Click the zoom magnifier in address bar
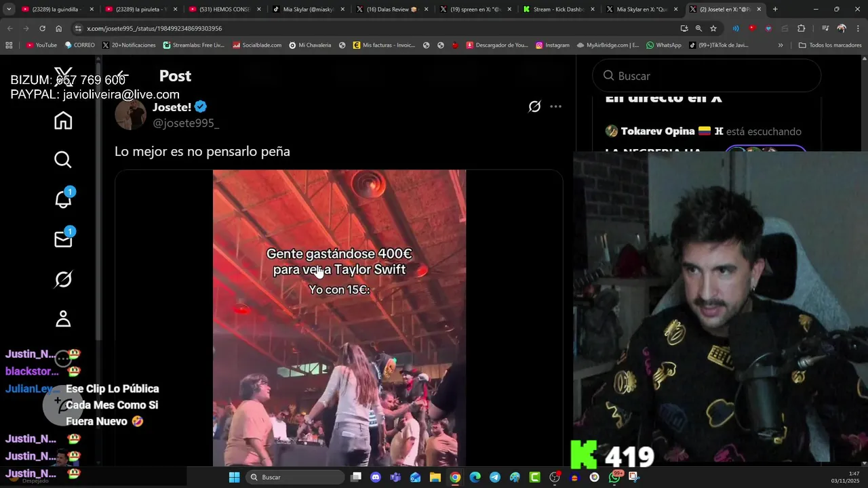This screenshot has width=868, height=488. (698, 28)
